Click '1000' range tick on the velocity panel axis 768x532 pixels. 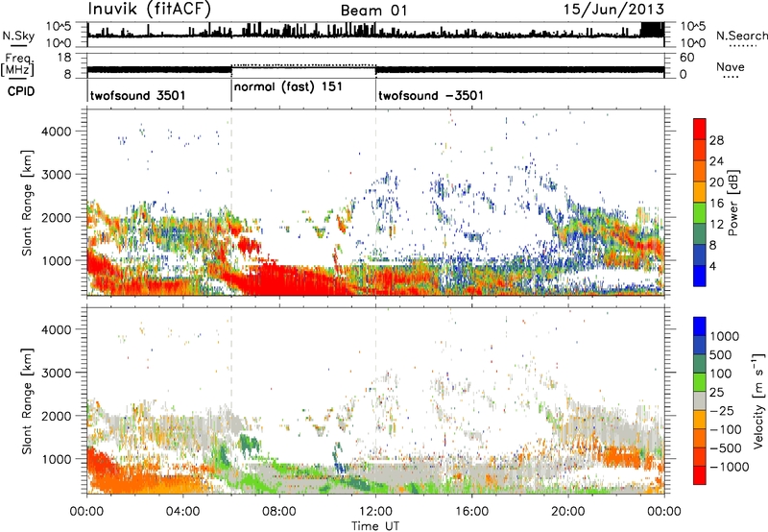pyautogui.click(x=57, y=459)
